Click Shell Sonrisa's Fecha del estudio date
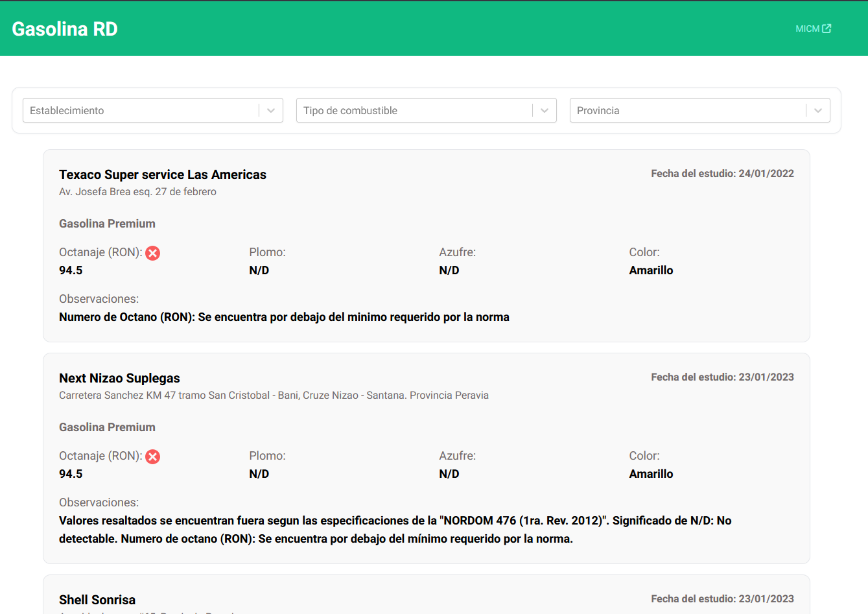Viewport: 868px width, 614px height. [x=722, y=598]
